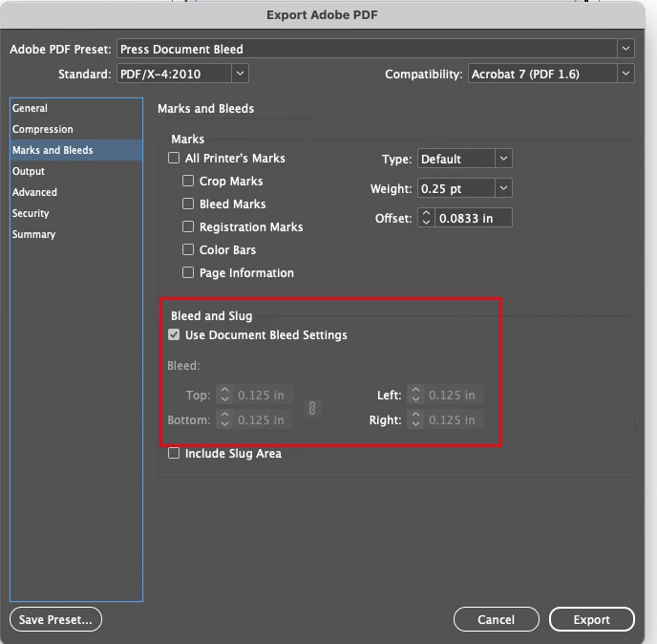Image resolution: width=657 pixels, height=644 pixels.
Task: Click the Bleed and Slug label
Action: [212, 315]
